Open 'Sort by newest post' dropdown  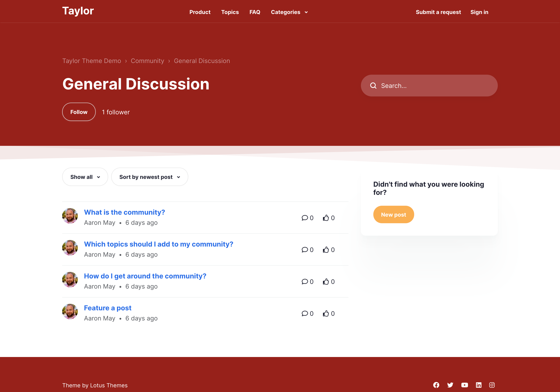tap(150, 177)
